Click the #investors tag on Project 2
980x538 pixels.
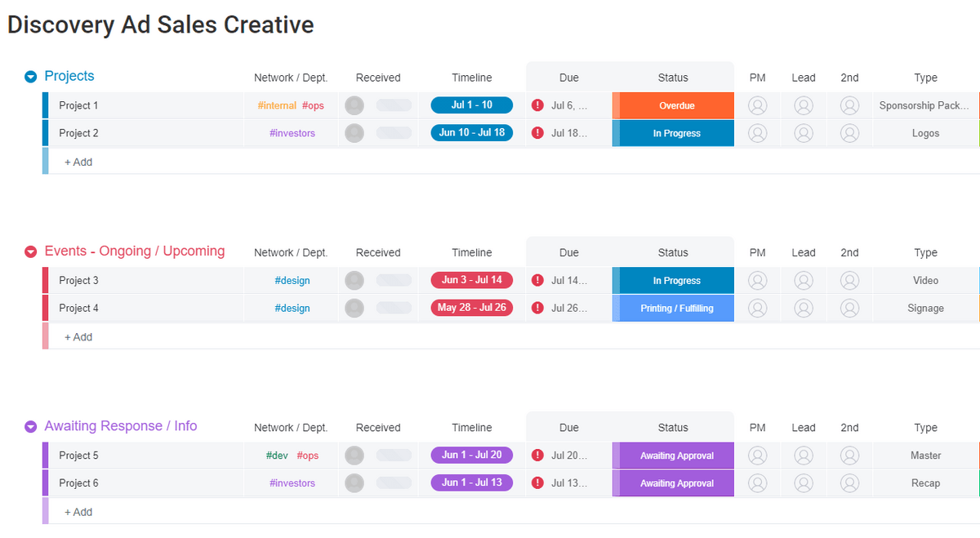coord(292,133)
